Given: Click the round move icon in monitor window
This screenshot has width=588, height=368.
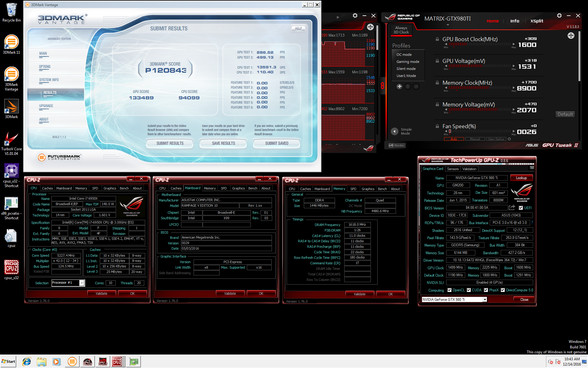Looking at the screenshot, I should click(x=370, y=27).
